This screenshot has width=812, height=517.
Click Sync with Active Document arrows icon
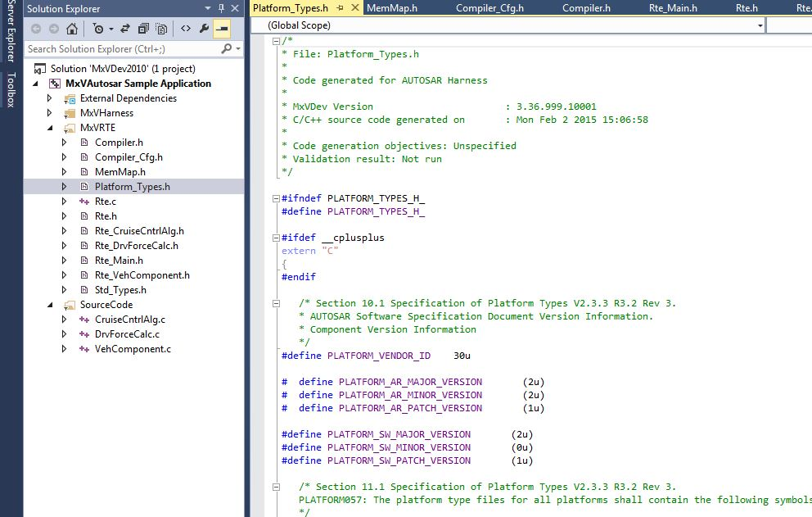coord(125,29)
